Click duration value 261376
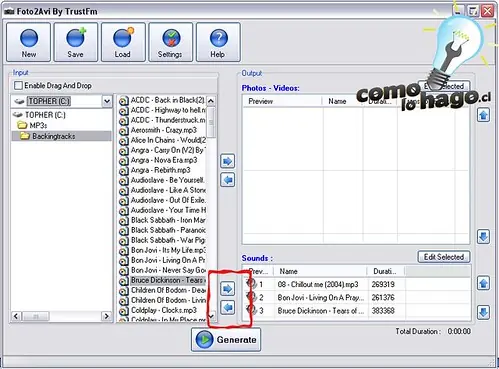The height and width of the screenshot is (369, 499). tap(383, 297)
